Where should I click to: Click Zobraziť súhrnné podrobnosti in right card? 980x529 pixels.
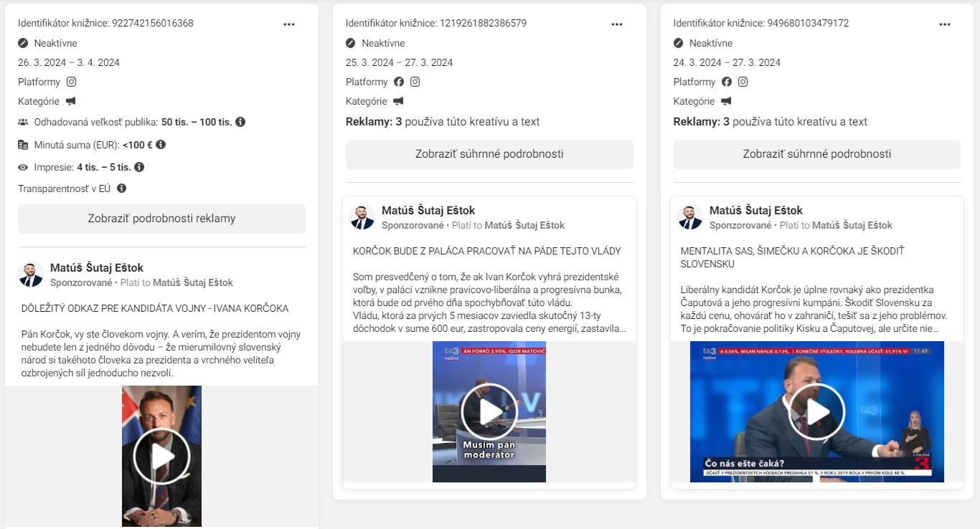pos(816,154)
